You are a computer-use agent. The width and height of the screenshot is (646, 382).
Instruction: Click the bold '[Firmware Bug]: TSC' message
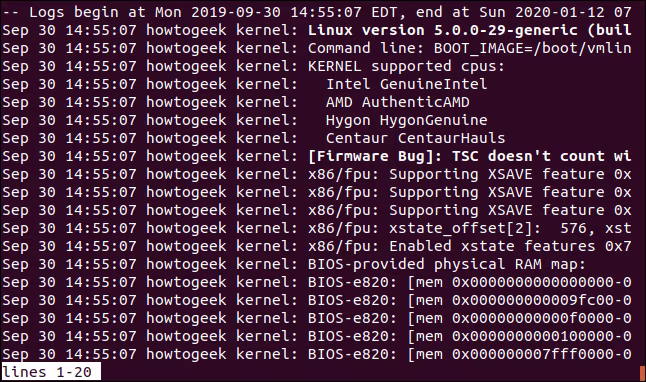point(393,157)
